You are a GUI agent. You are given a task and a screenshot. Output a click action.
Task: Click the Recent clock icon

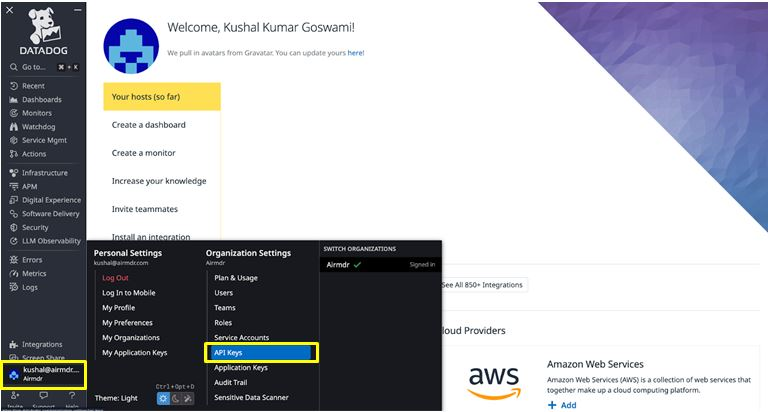[x=14, y=86]
